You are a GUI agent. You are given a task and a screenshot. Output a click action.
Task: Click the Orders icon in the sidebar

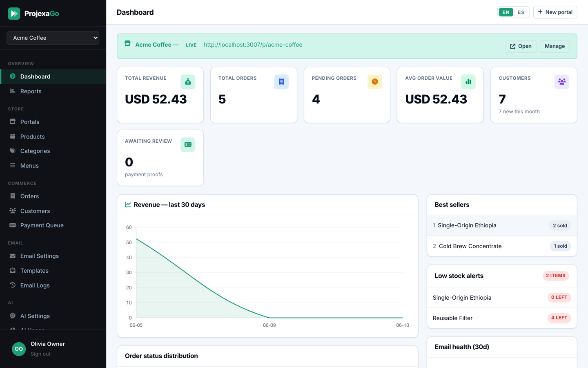13,196
